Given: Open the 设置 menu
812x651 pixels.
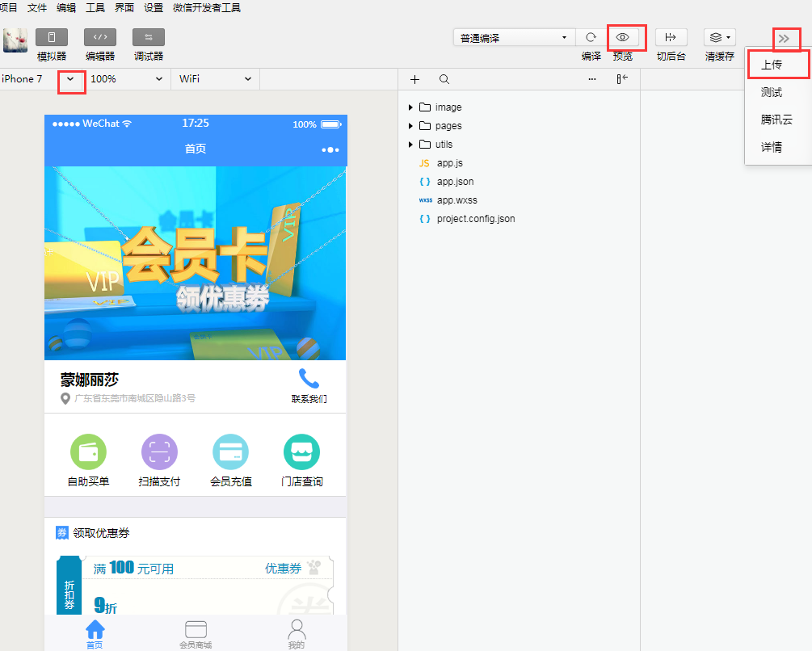Looking at the screenshot, I should click(154, 8).
